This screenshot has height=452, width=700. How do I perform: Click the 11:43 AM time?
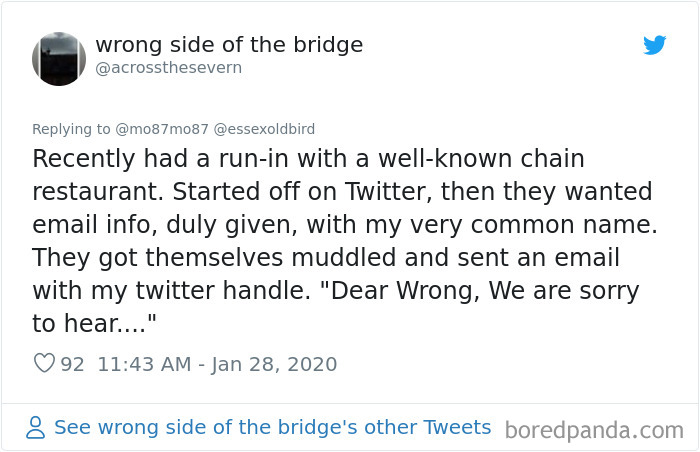[144, 364]
